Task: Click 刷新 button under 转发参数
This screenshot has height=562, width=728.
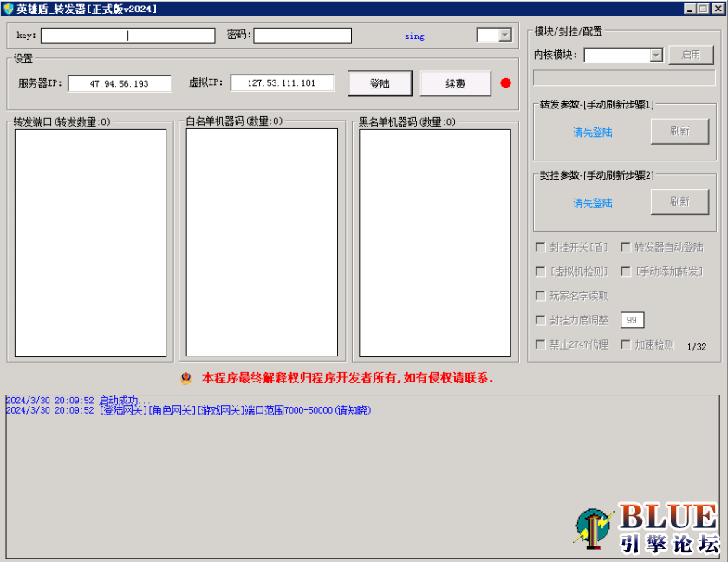Action: coord(679,131)
